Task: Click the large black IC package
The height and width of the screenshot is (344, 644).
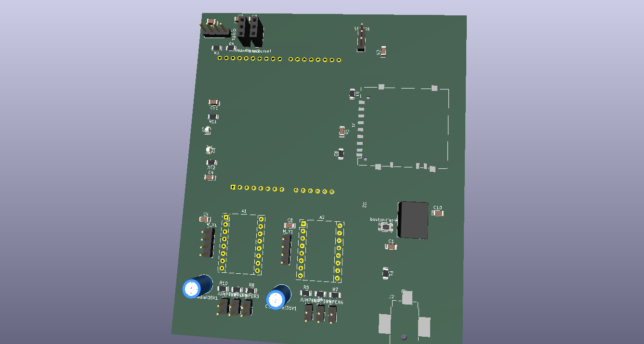Action: pyautogui.click(x=413, y=220)
